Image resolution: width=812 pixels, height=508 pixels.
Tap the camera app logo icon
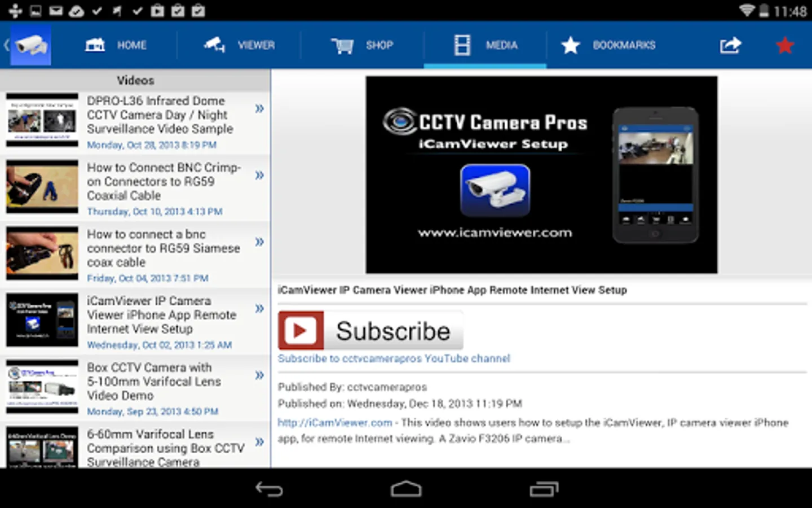(x=30, y=45)
